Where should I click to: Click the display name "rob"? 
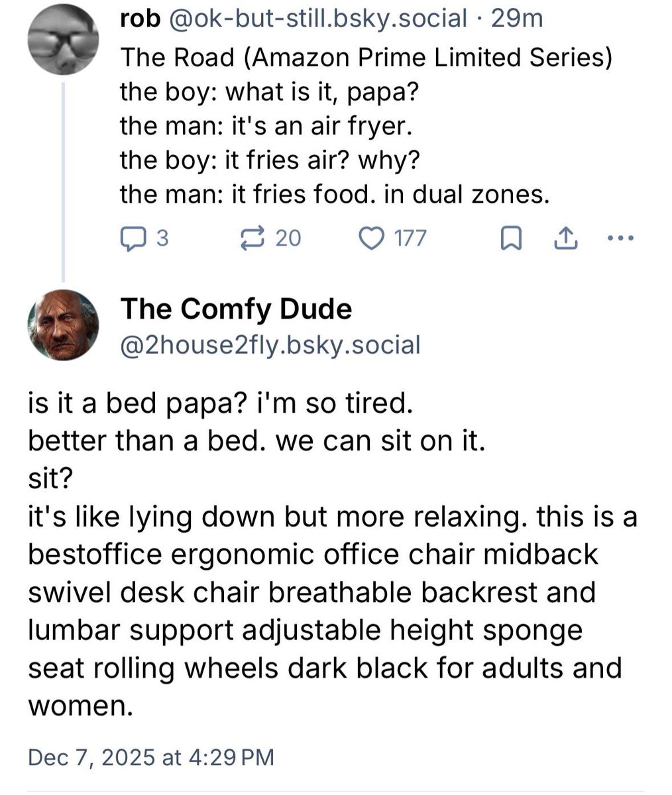140,19
